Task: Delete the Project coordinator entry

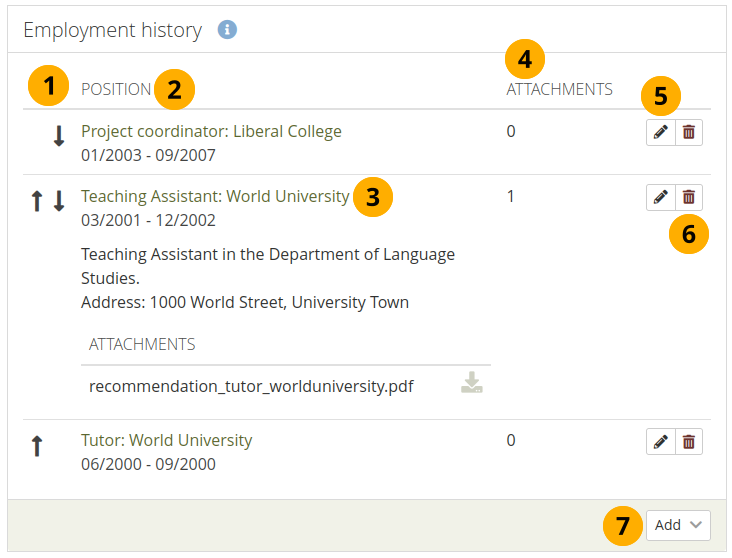Action: (689, 133)
